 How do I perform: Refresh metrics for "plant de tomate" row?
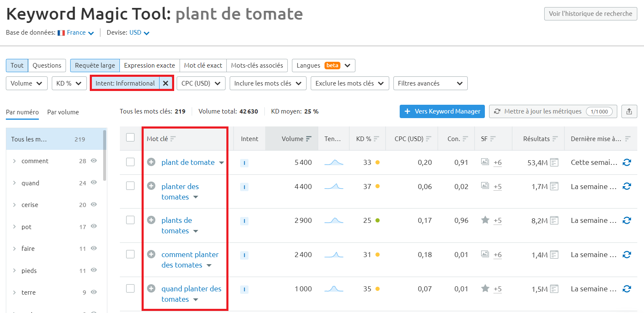tap(627, 162)
